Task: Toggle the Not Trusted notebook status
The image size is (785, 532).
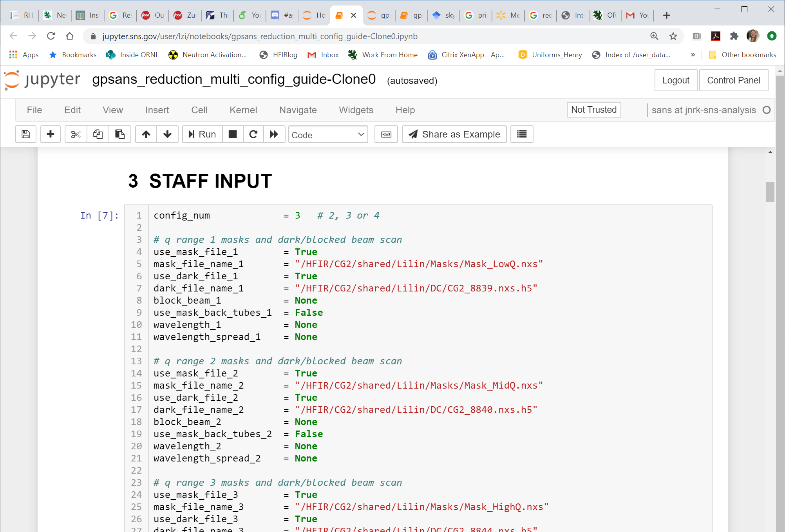Action: click(593, 110)
